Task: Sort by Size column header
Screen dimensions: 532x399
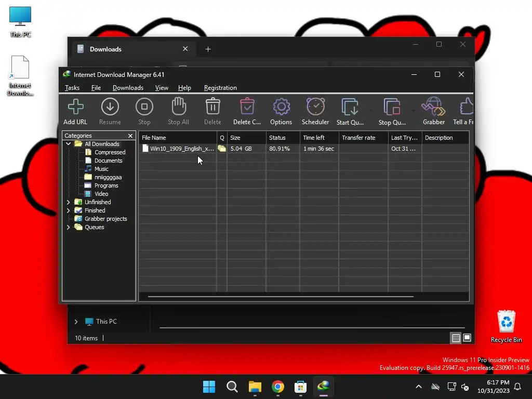Action: (x=247, y=138)
